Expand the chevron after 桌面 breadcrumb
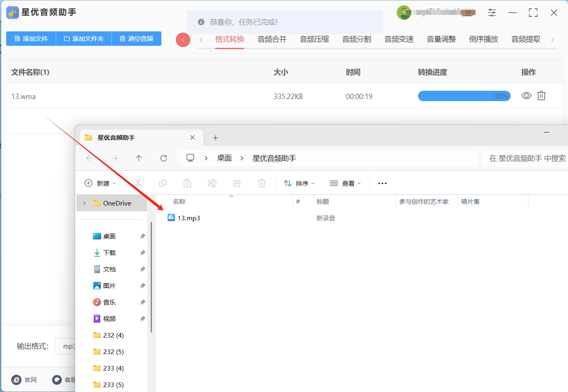This screenshot has height=392, width=568. [x=242, y=158]
